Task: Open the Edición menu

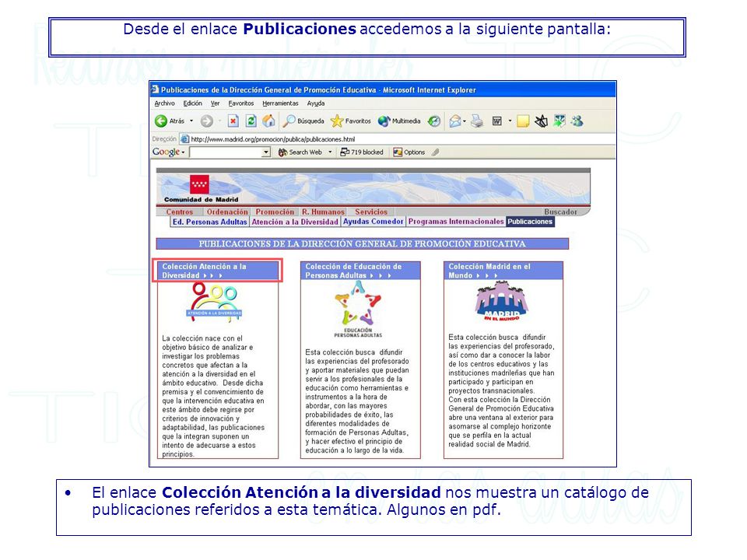Action: pos(192,103)
